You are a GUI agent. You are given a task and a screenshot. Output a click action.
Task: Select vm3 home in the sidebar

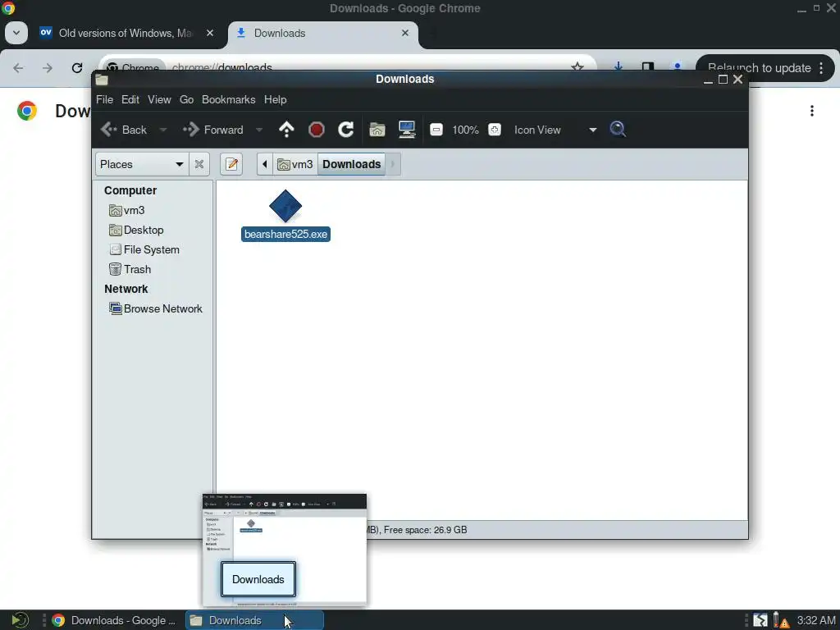coord(127,211)
